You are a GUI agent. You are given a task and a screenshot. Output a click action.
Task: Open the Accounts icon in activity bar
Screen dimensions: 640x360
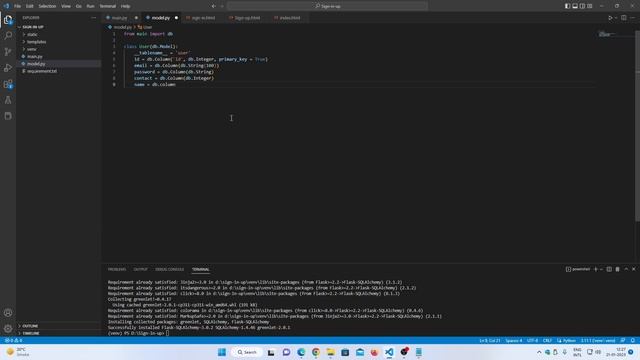tap(8, 313)
